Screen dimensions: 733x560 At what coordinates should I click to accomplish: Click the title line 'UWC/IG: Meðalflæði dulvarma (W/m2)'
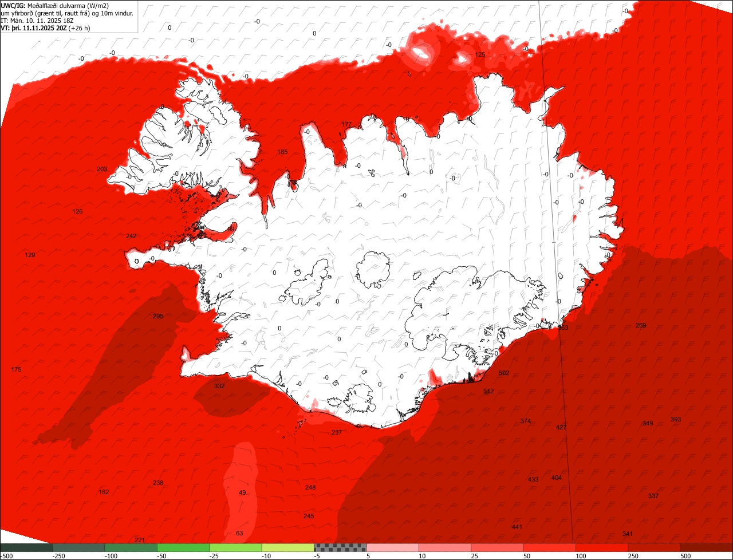tap(55, 6)
